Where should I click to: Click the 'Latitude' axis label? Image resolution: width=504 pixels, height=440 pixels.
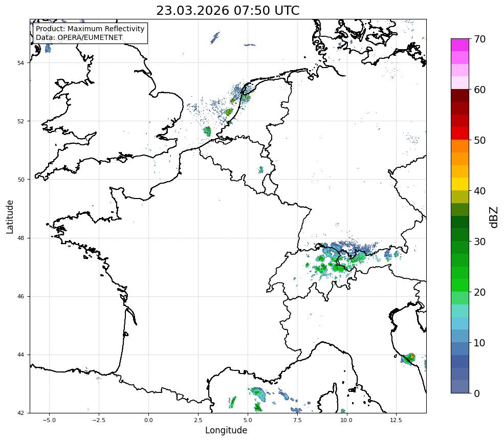pos(10,216)
